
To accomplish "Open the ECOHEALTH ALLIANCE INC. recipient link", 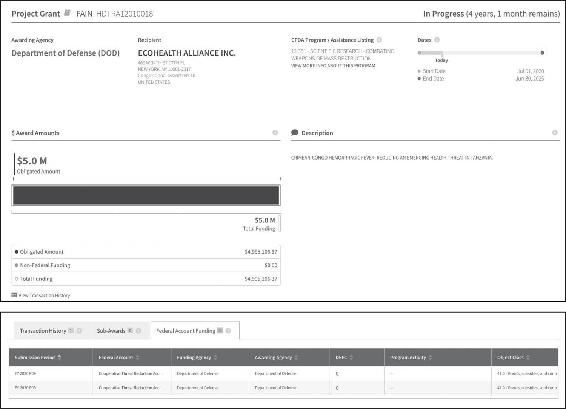I will pos(186,53).
